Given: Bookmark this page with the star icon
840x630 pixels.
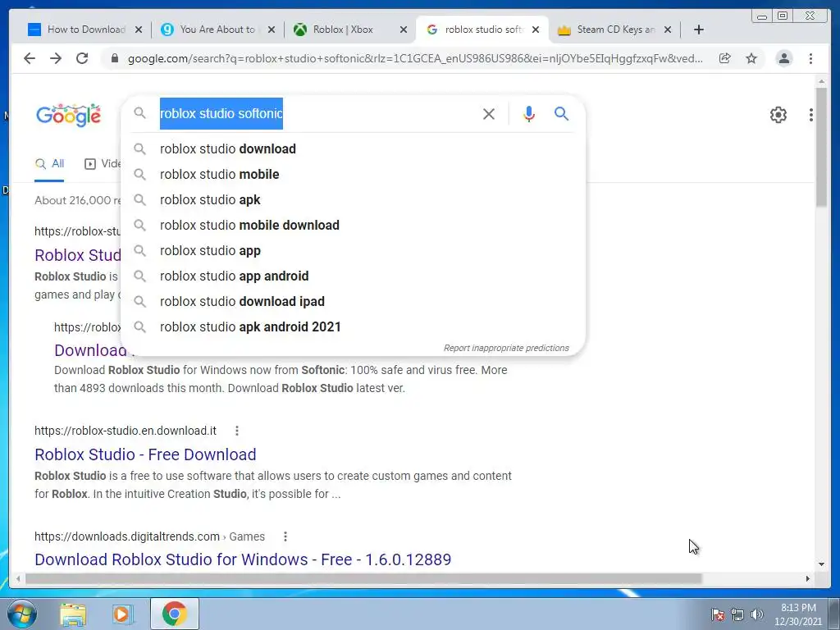Looking at the screenshot, I should tap(751, 58).
